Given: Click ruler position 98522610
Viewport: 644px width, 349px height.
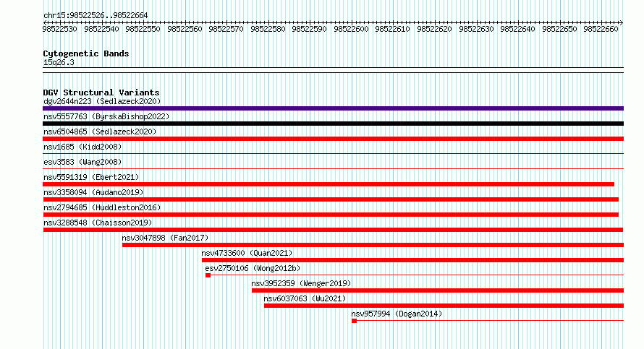Looking at the screenshot, I should click(393, 29).
